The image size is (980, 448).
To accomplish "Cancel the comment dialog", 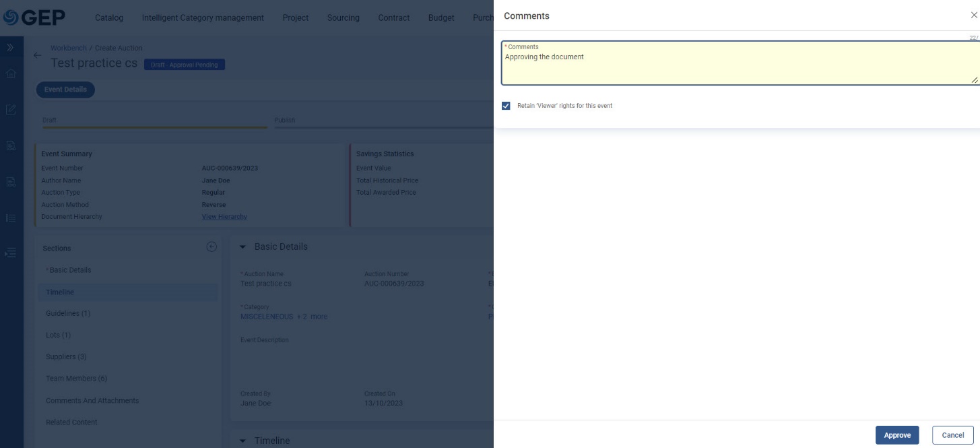I will pos(952,435).
